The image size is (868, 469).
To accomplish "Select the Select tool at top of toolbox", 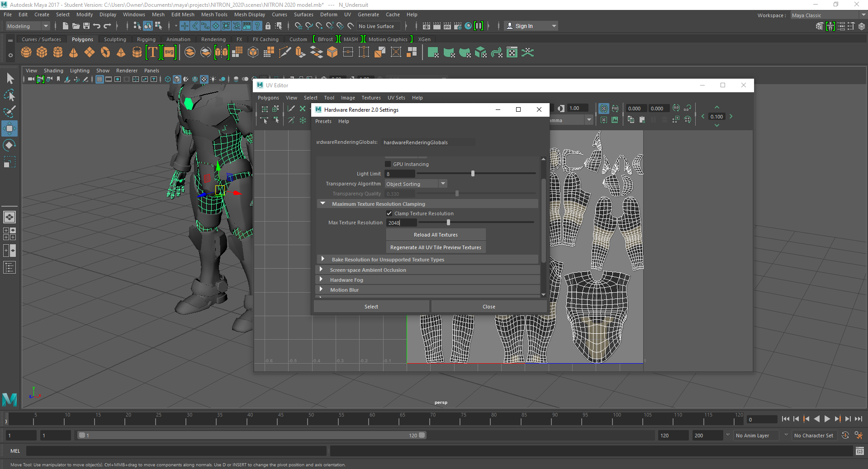I will point(9,78).
